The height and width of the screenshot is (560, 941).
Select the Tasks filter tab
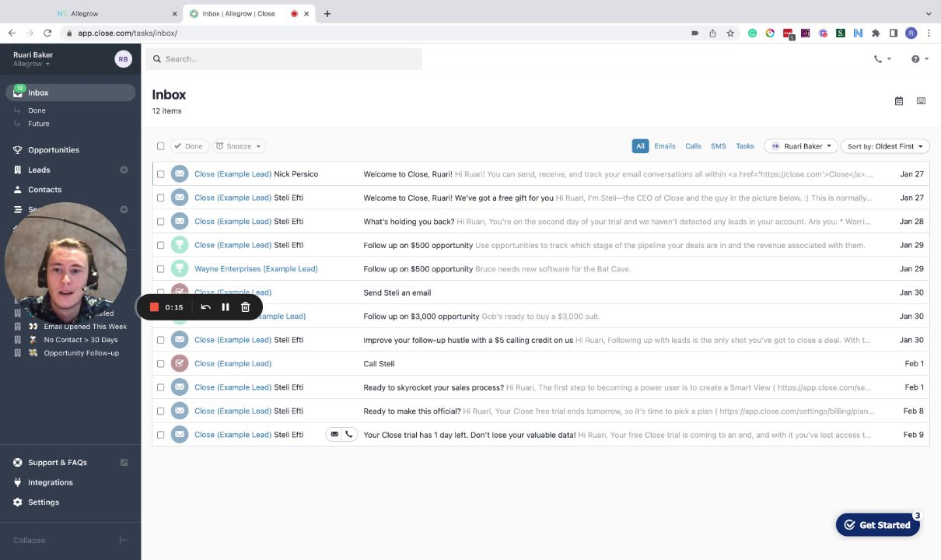point(745,146)
